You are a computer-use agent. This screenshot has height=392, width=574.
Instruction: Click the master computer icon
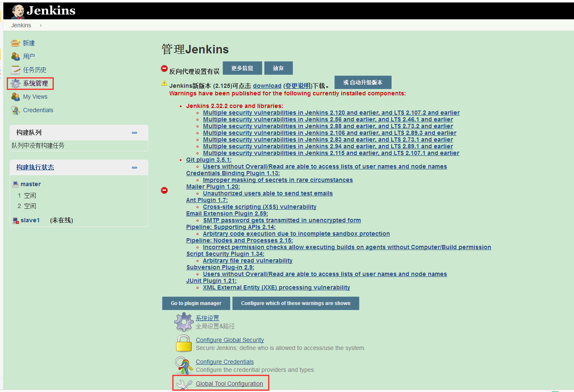tap(16, 184)
